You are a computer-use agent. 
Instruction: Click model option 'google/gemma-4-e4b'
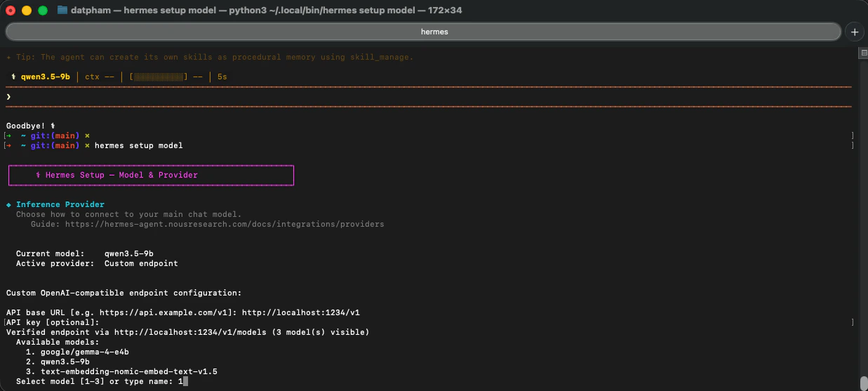pos(77,352)
